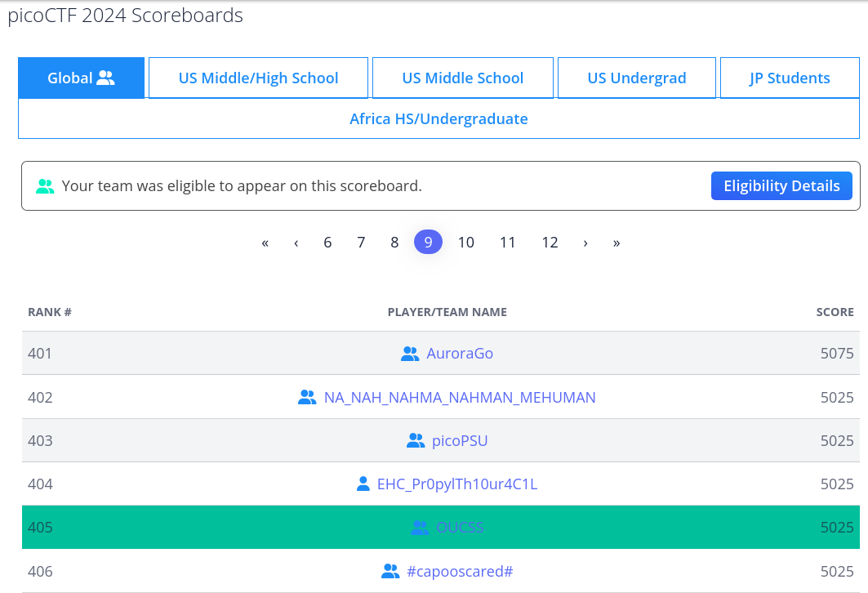Open the AuroraGo team link

click(x=460, y=353)
